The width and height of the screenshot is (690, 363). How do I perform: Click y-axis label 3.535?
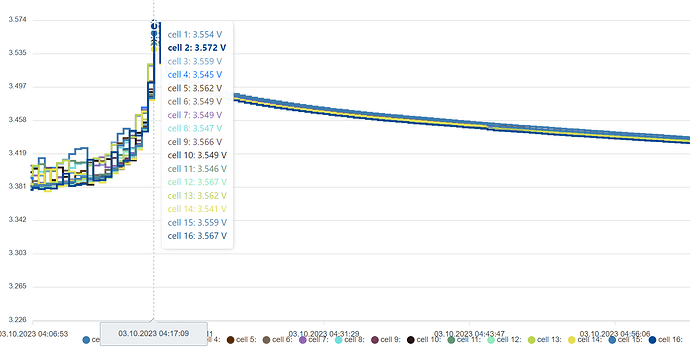(x=18, y=53)
